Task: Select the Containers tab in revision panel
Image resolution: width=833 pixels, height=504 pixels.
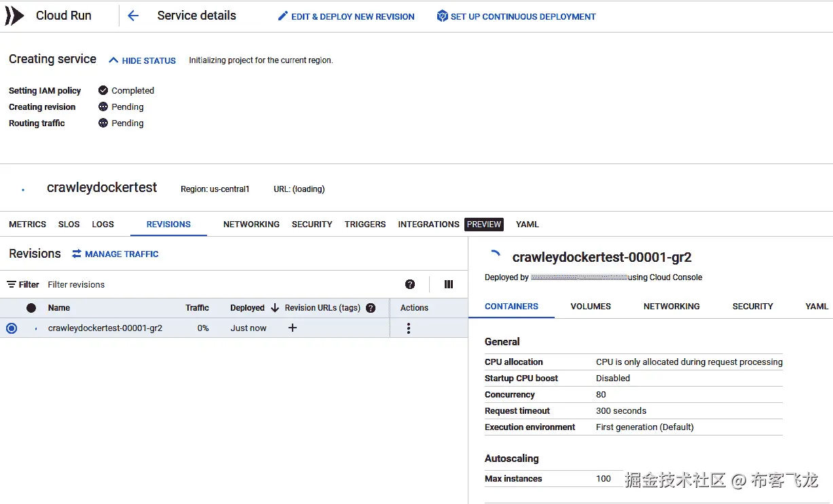Action: (511, 306)
